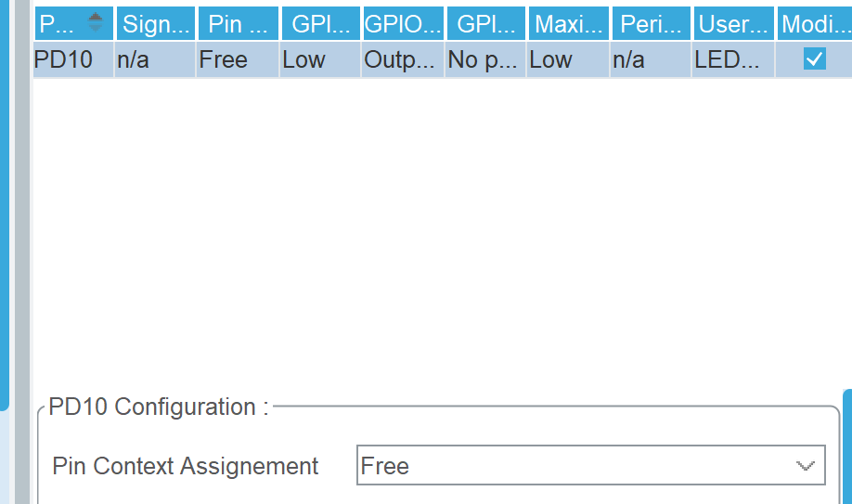Click the Pin Context column header
852x504 pixels.
(238, 23)
